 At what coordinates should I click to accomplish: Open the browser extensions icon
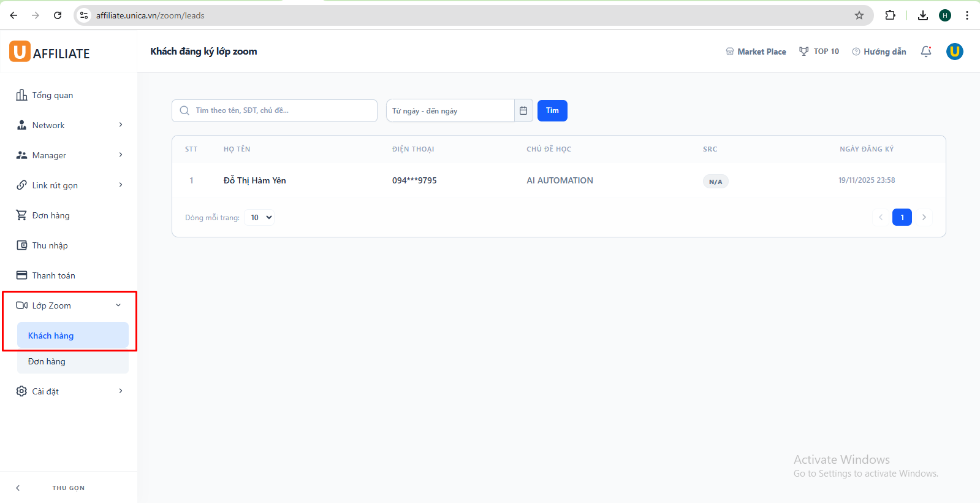pyautogui.click(x=891, y=15)
